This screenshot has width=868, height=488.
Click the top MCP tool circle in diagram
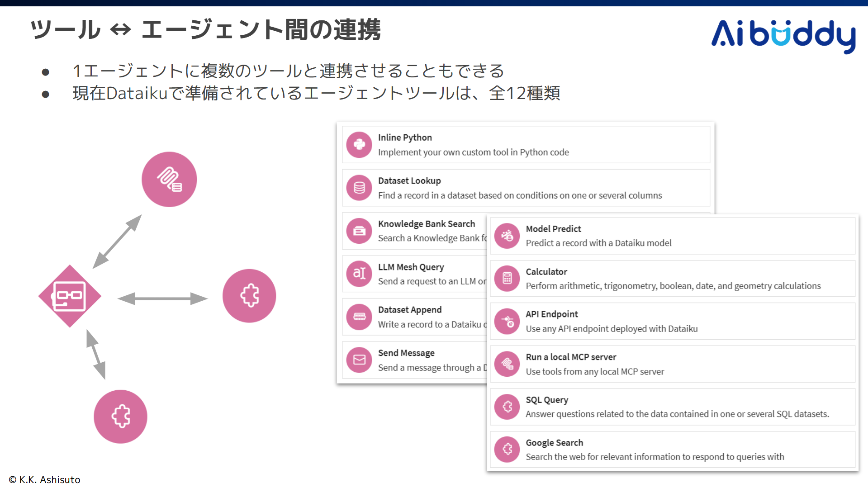(x=169, y=180)
